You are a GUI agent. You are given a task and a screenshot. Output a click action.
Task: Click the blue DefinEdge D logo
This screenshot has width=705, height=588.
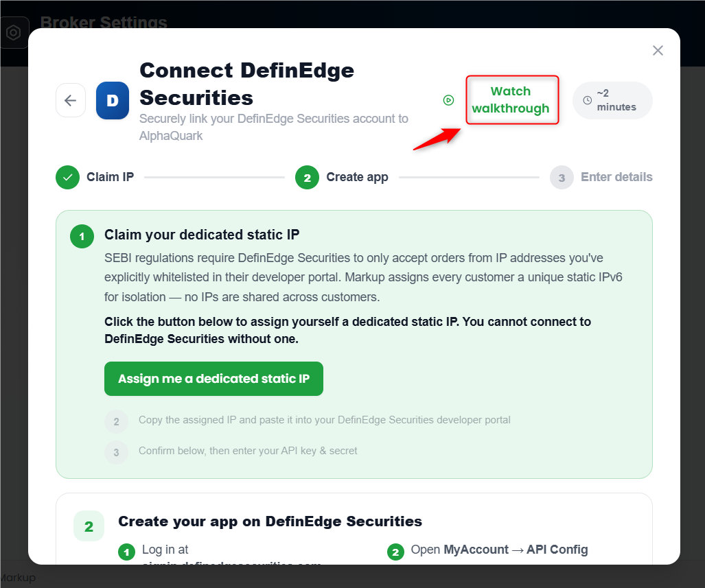(x=113, y=100)
